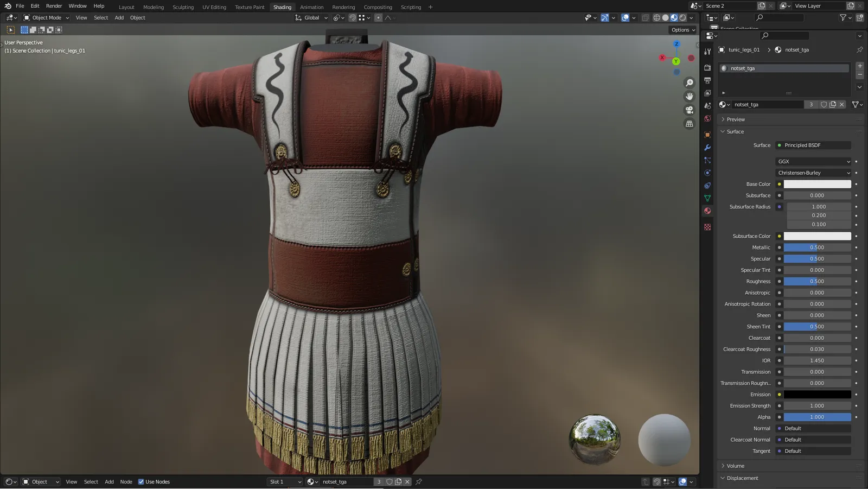Select notset_tga material slot row
The image size is (868, 489).
tap(784, 68)
